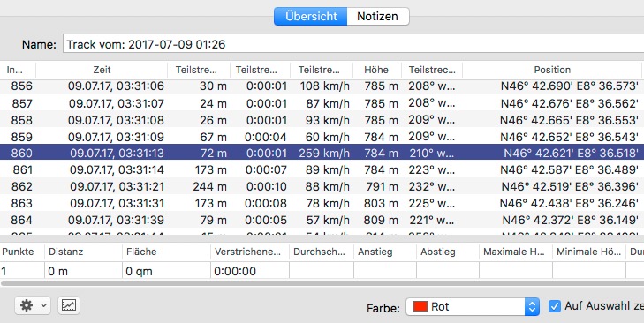Show the track profile graph
Image resolution: width=644 pixels, height=323 pixels.
click(x=69, y=305)
